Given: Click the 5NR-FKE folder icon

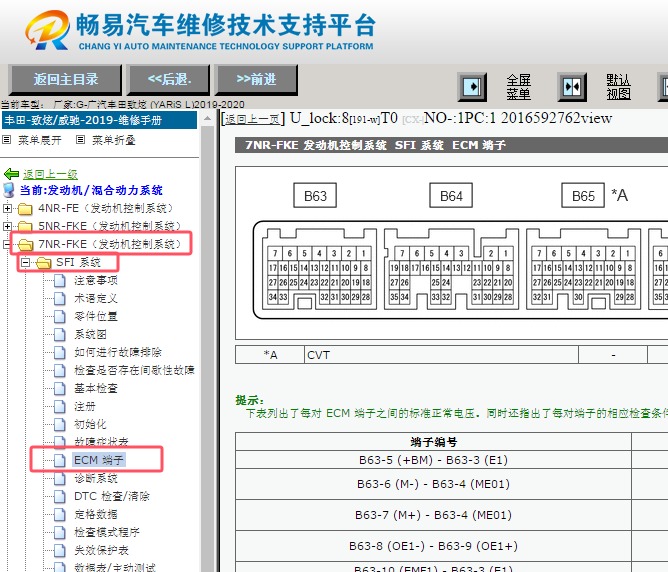Looking at the screenshot, I should (x=26, y=226).
